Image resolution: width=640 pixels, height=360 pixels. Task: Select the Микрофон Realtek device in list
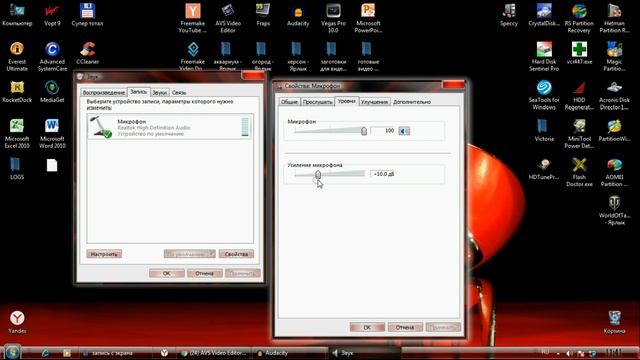pos(169,127)
